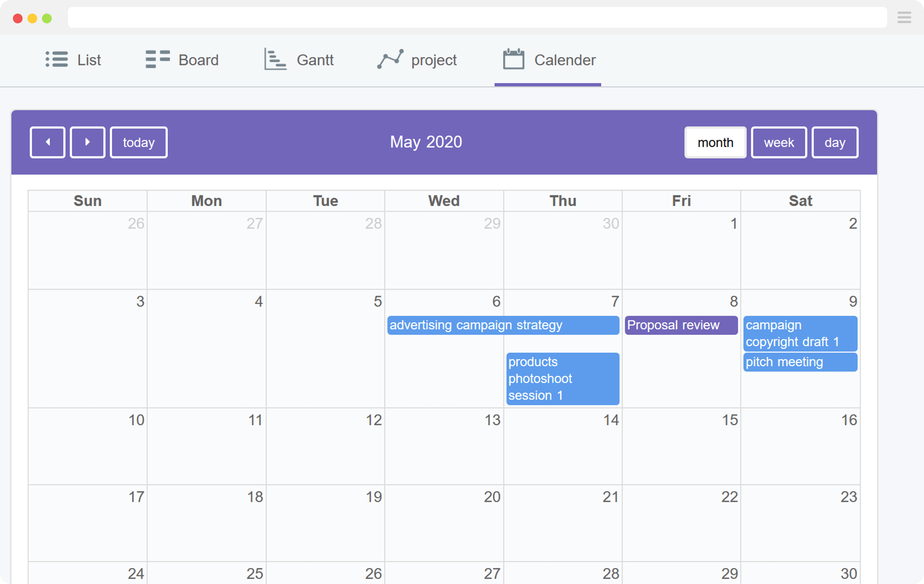
Task: Select the List view icon
Action: pyautogui.click(x=56, y=60)
